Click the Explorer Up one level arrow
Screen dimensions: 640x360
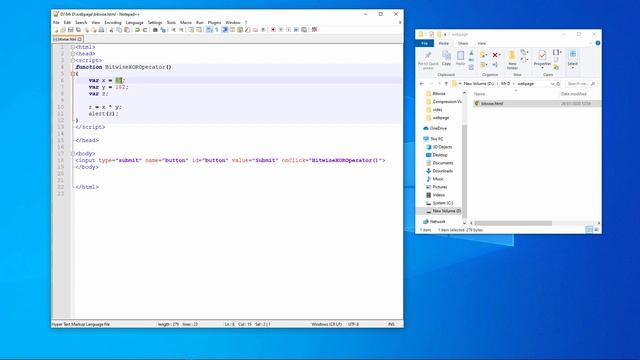coord(447,84)
